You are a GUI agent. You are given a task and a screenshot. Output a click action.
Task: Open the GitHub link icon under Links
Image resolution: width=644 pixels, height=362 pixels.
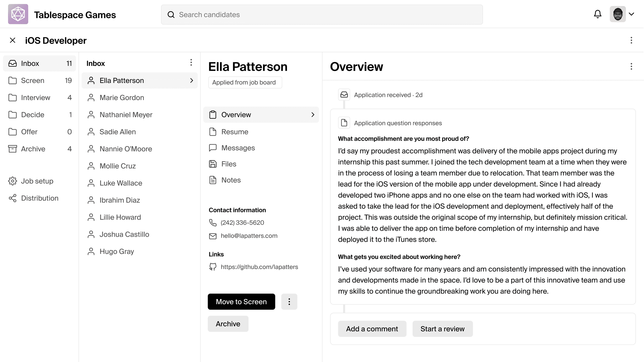pos(213,267)
